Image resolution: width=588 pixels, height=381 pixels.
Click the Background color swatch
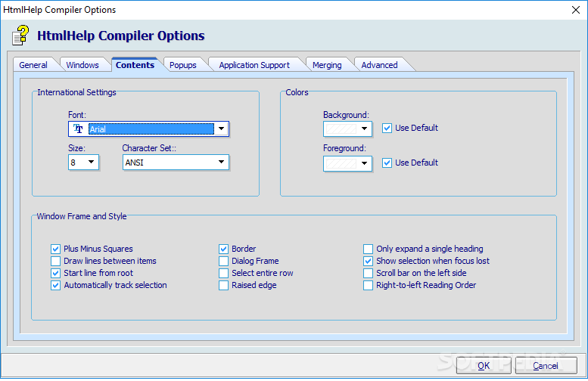[x=341, y=129]
